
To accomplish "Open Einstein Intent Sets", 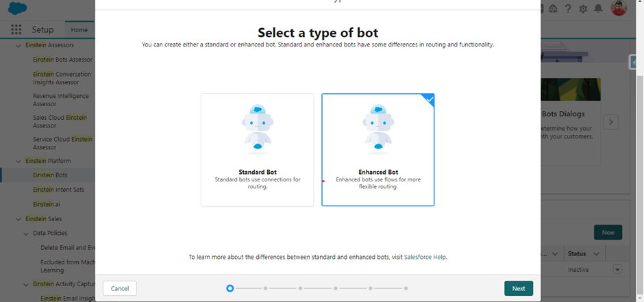I will [58, 190].
